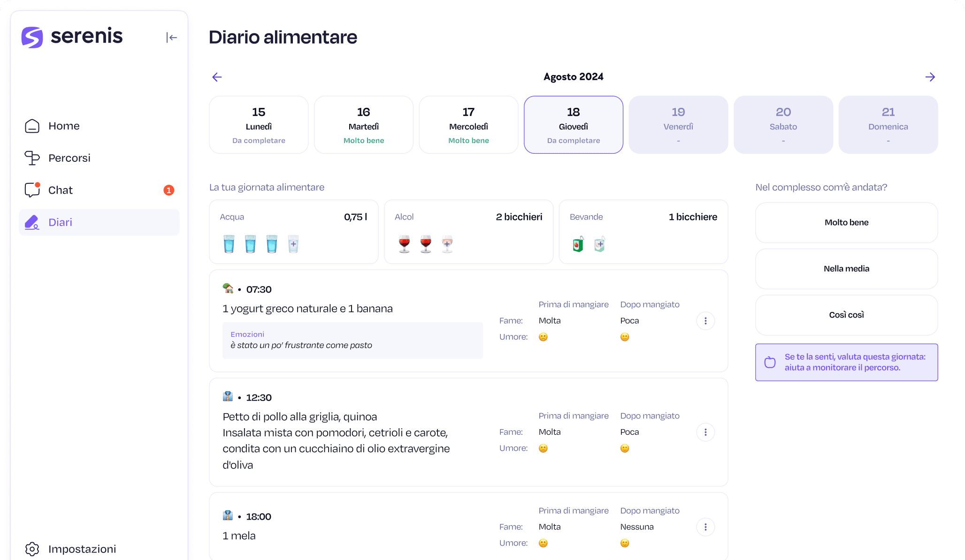The image size is (965, 560).
Task: Open options menu for 18:00 meal
Action: [x=705, y=527]
